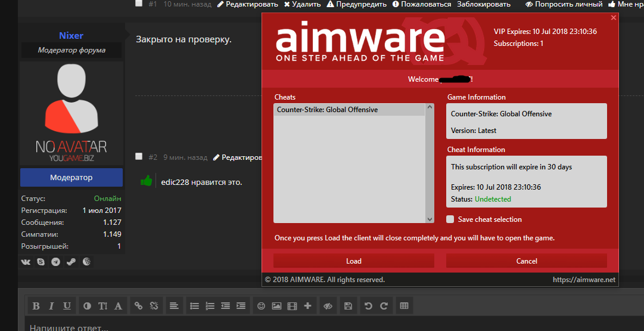Toggle italic formatting in the reply editor
The height and width of the screenshot is (331, 644).
tap(51, 306)
